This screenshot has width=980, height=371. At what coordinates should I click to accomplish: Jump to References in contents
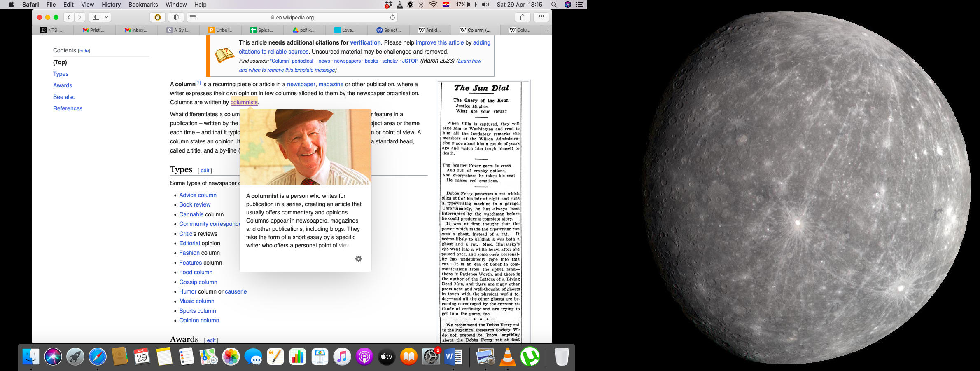point(68,108)
